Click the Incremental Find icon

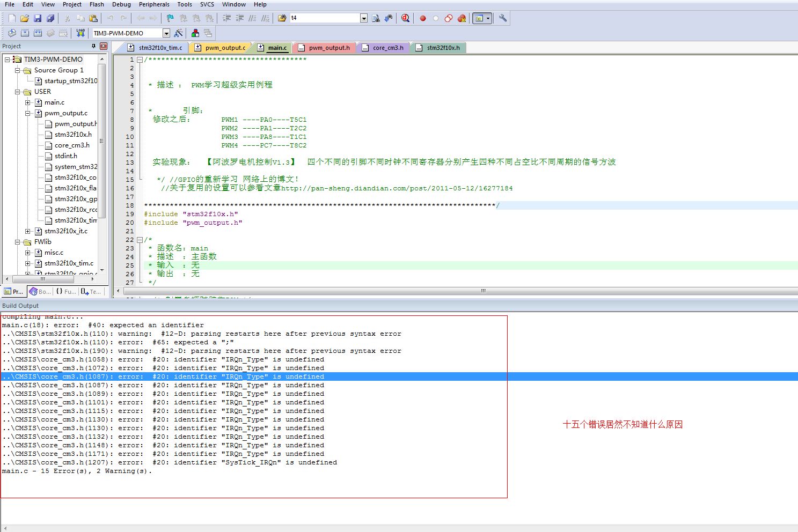(x=389, y=18)
